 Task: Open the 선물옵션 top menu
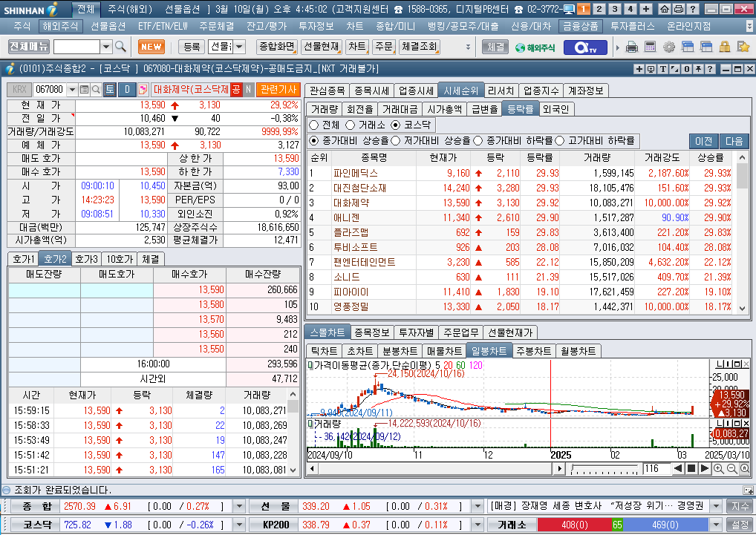(x=108, y=27)
